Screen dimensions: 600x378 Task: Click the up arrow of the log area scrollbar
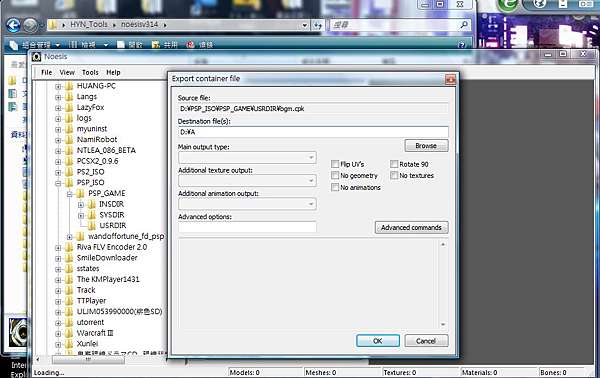pos(443,244)
